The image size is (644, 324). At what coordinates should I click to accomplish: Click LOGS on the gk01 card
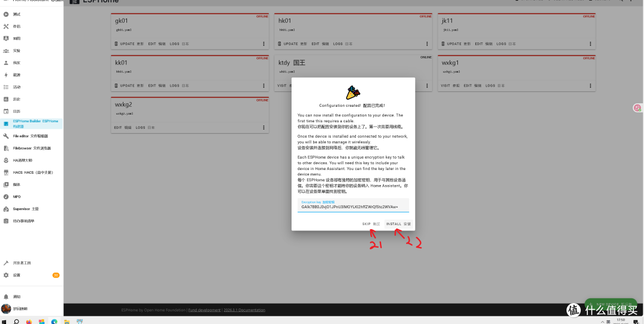(x=179, y=44)
